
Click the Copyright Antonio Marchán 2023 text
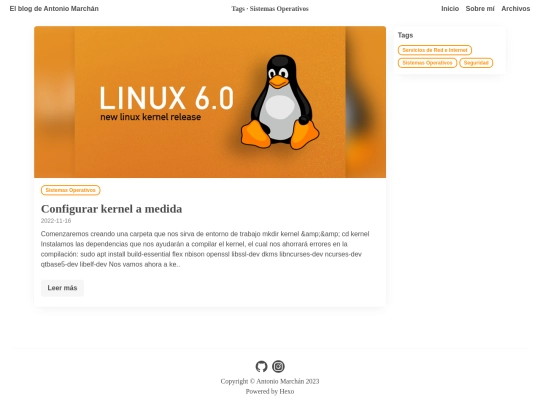(x=270, y=381)
